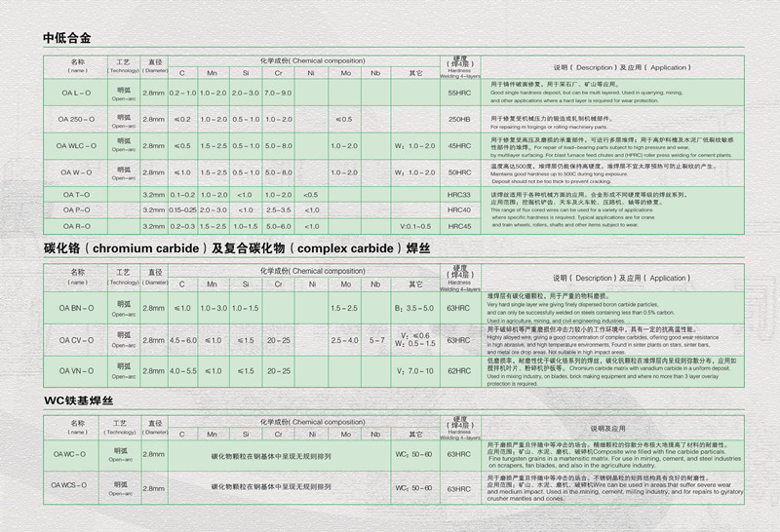The width and height of the screenshot is (780, 532).
Task: Click the Cr value 5.0-6.0
Action: pyautogui.click(x=278, y=226)
